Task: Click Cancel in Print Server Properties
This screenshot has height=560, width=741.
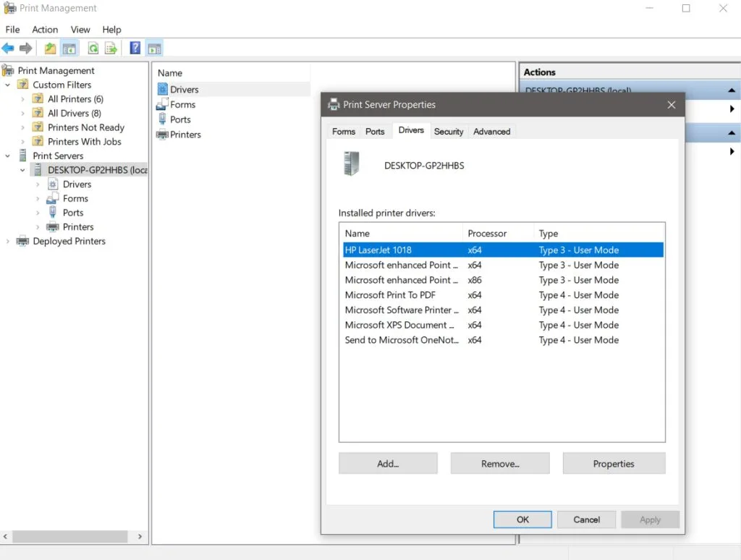Action: pos(586,519)
